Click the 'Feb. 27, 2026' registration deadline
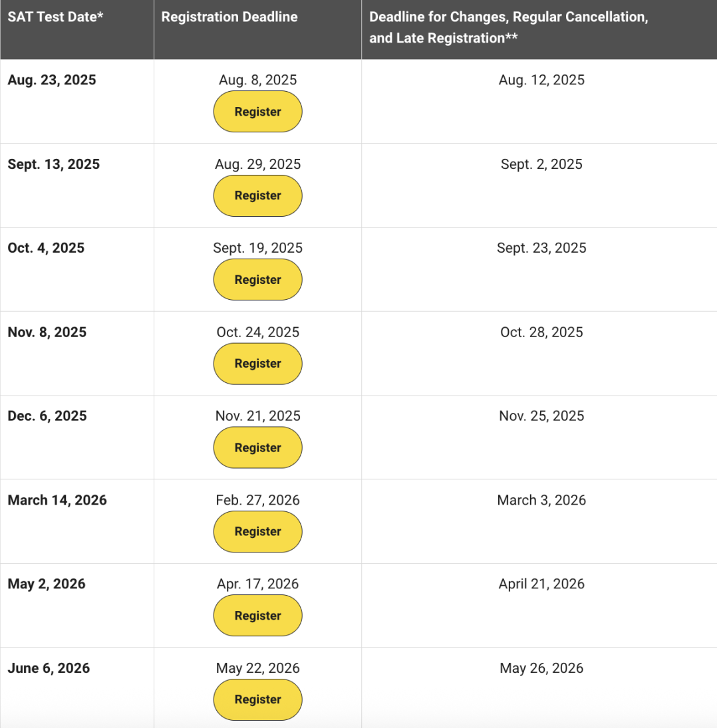Viewport: 717px width, 728px height. (257, 500)
